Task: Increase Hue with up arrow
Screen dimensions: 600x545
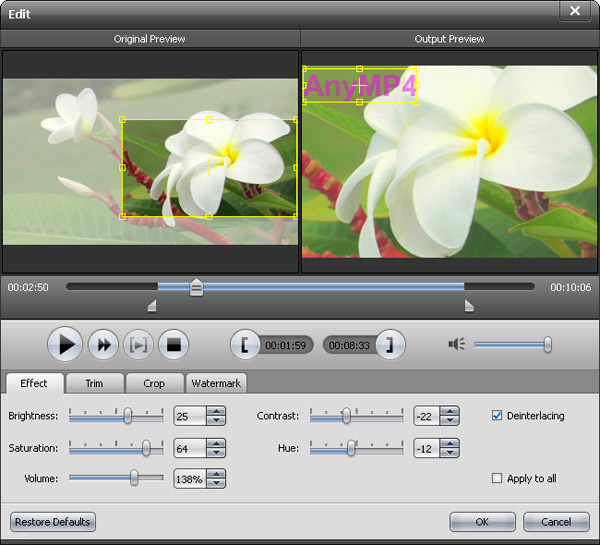Action: point(450,444)
